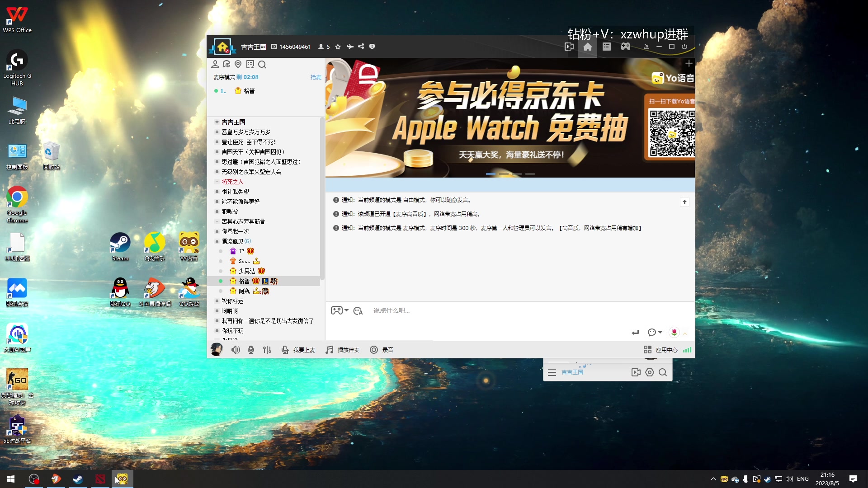Select channel 你骂我一次
This screenshot has height=488, width=868.
click(x=235, y=231)
